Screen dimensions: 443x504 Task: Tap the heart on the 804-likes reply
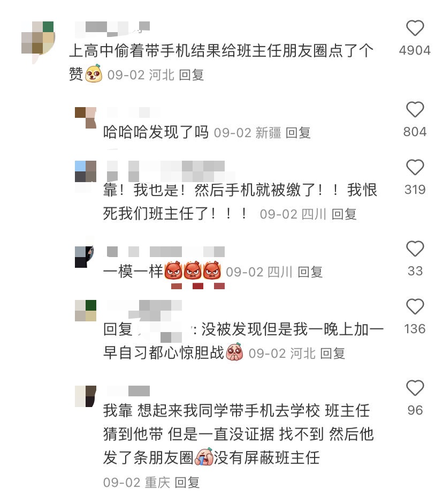415,109
